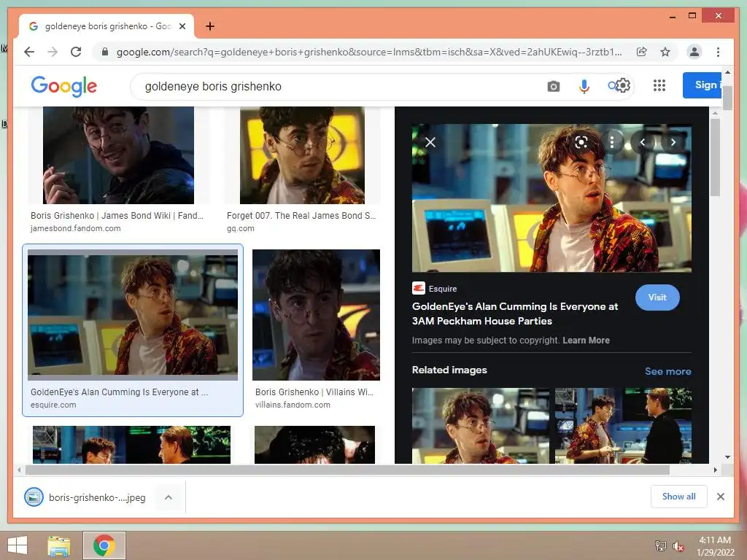Close the downloads bar

click(x=720, y=497)
